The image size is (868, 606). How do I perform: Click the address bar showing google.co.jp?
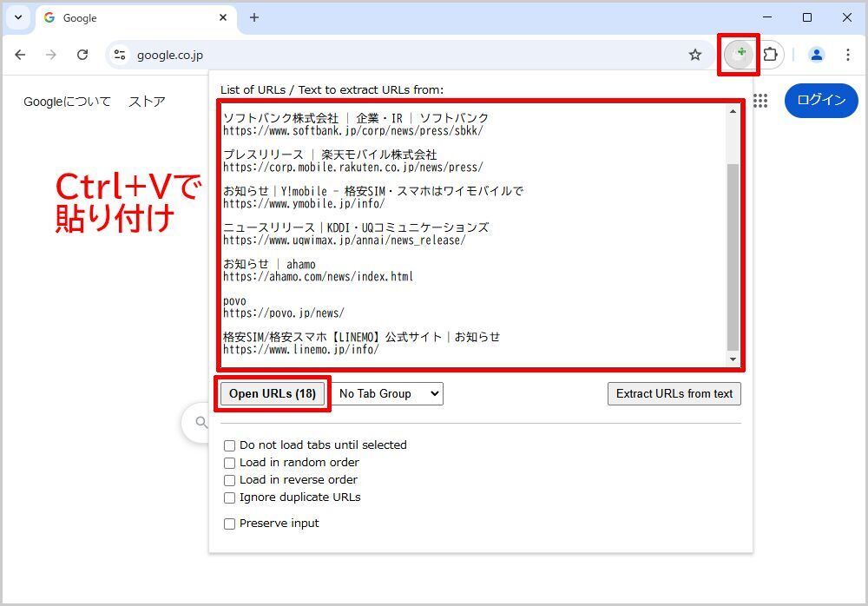click(x=409, y=55)
